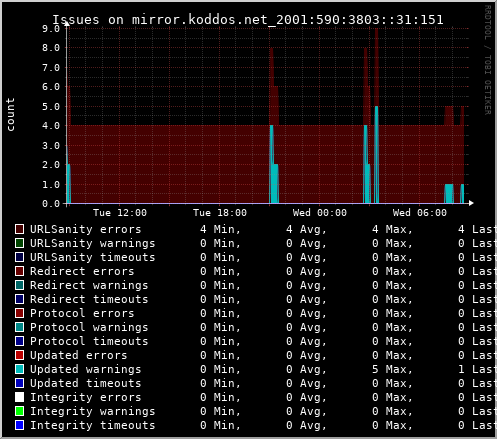497x439 pixels.
Task: Click the URLSanity warnings green swatch
Action: coord(19,243)
